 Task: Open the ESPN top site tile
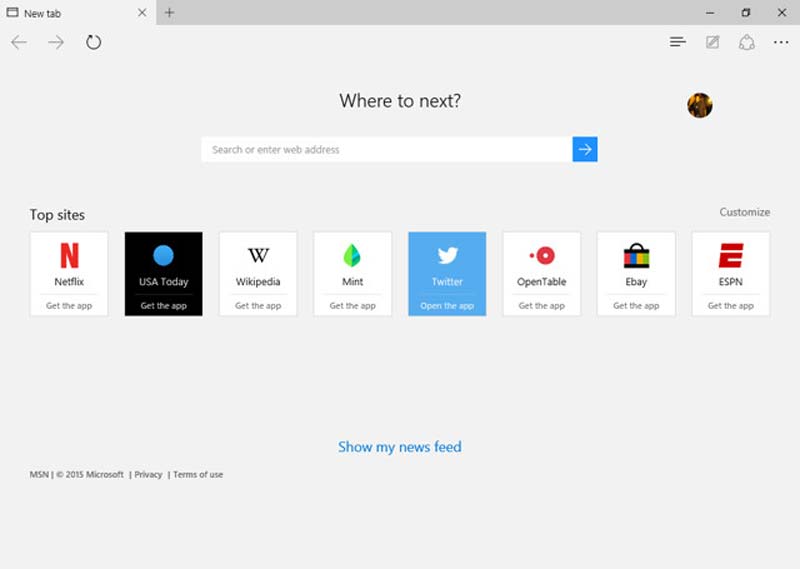coord(731,263)
